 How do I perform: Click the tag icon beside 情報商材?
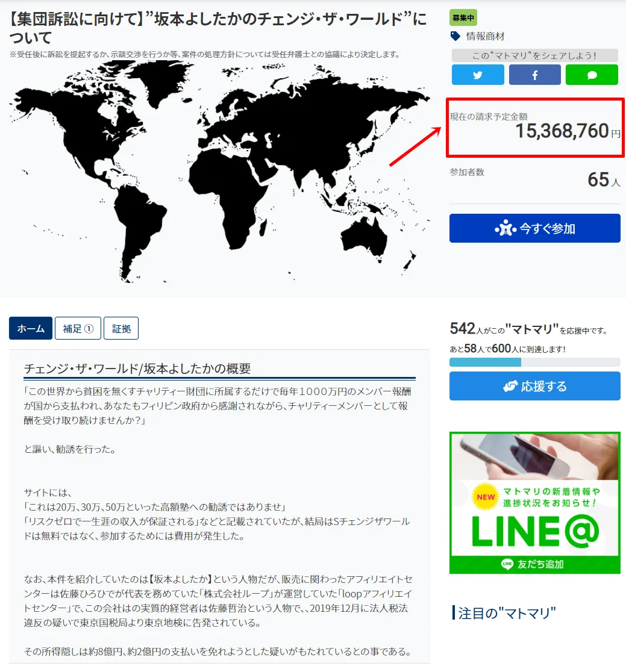coord(455,36)
